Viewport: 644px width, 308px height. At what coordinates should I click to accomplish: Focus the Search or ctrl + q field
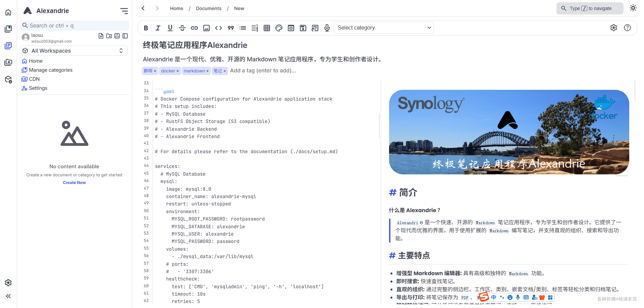(x=74, y=25)
